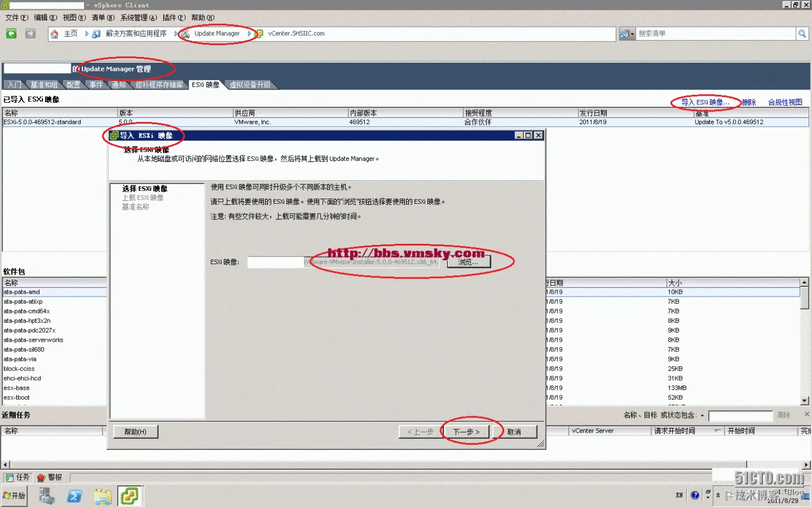Go to the 主页 home icon
This screenshot has height=508, width=812.
[x=55, y=34]
